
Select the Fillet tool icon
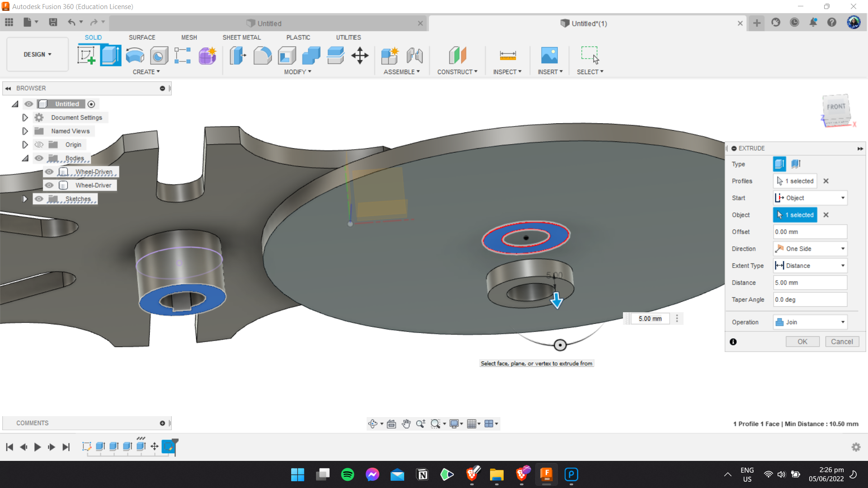262,56
